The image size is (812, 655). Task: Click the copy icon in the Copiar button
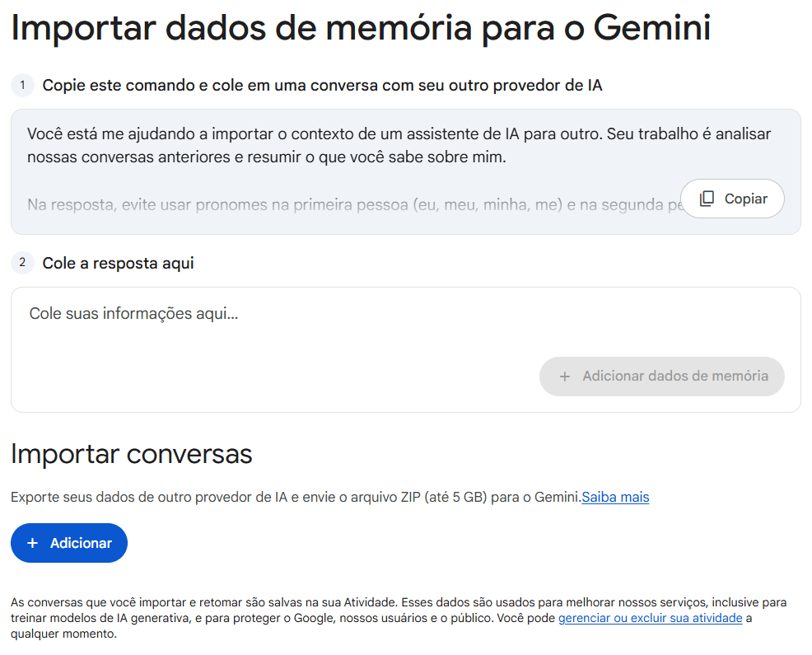pos(707,199)
